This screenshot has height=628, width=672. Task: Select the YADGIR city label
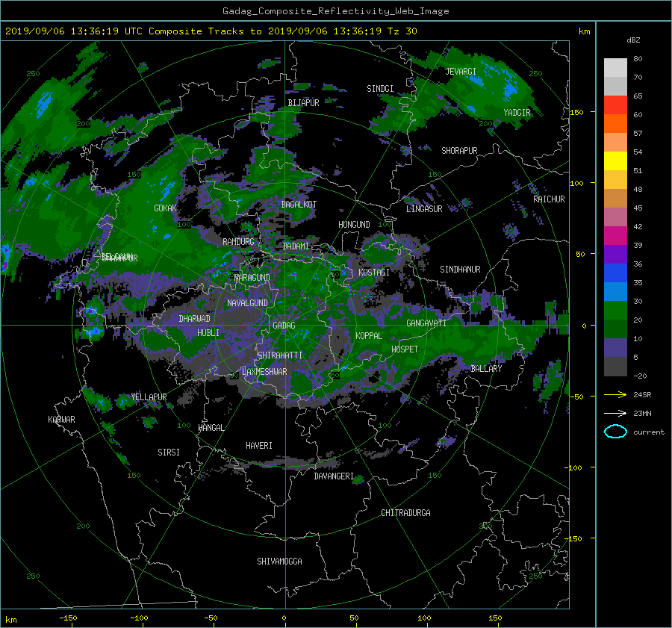point(517,113)
